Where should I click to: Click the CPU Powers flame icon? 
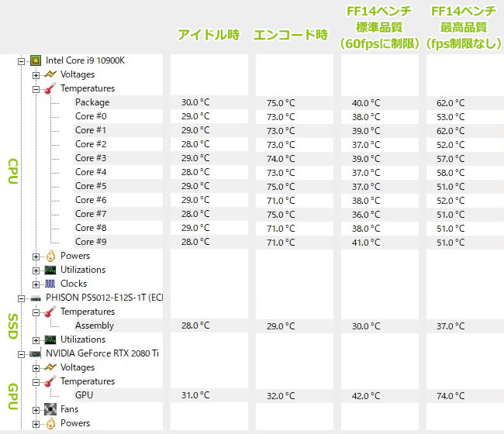50,256
